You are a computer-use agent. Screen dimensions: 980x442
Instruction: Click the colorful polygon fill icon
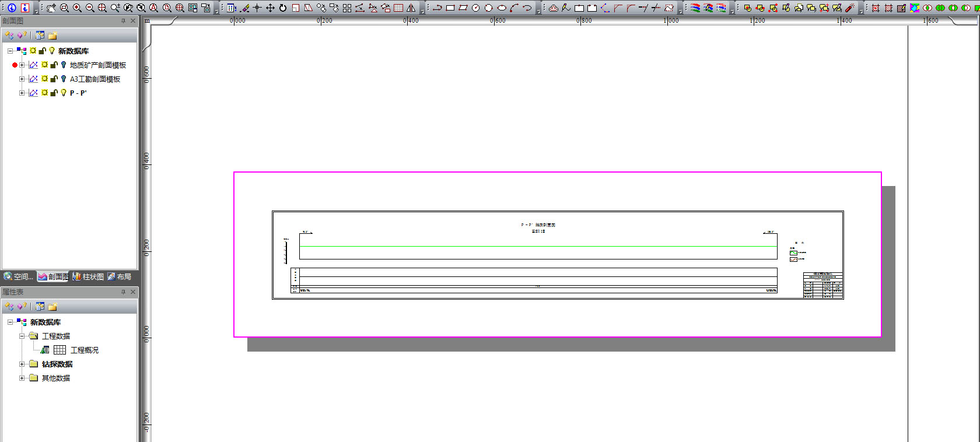(914, 8)
